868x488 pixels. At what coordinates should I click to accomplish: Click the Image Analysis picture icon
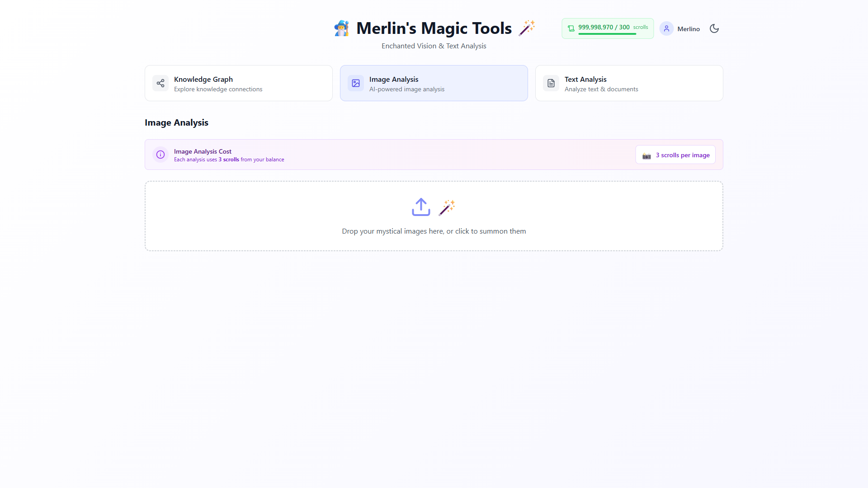pyautogui.click(x=356, y=83)
